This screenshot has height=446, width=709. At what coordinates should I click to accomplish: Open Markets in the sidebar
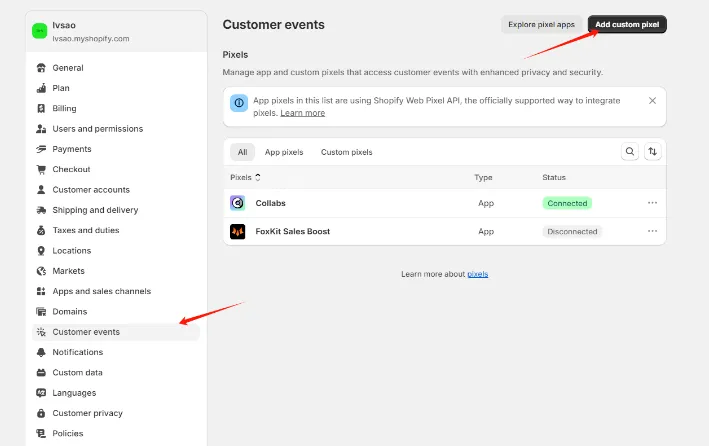point(116,271)
